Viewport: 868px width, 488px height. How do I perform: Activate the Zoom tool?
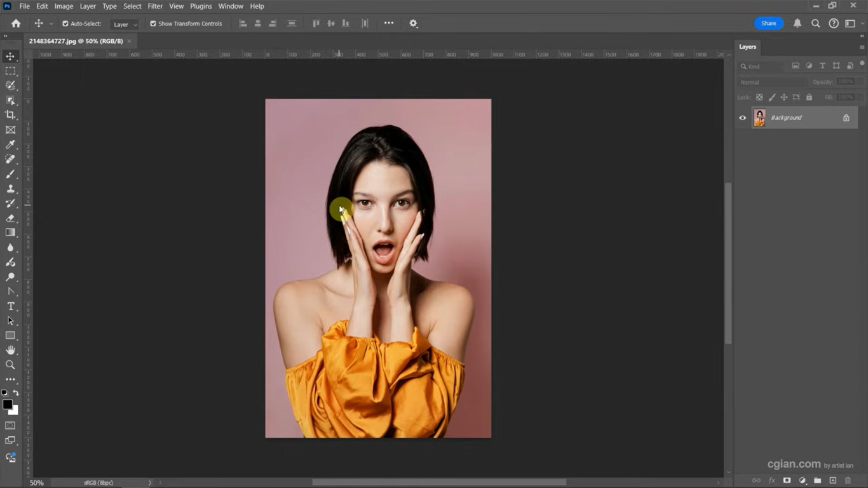10,364
